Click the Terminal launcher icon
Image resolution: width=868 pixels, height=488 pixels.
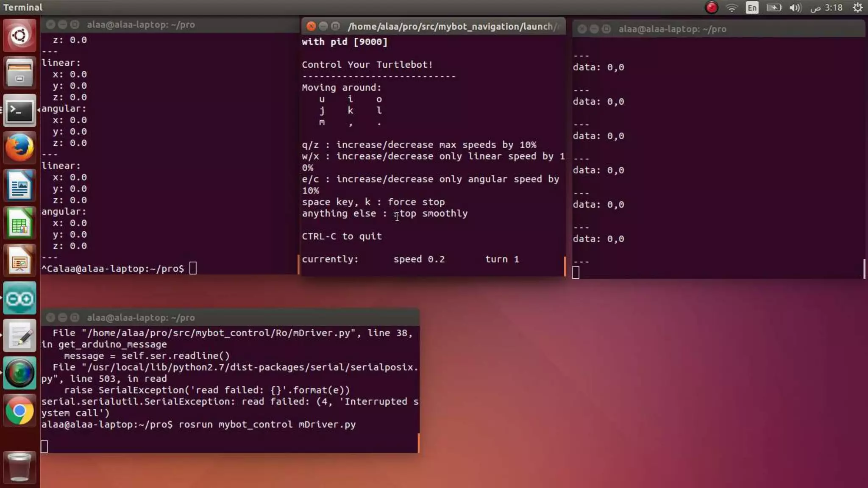19,111
